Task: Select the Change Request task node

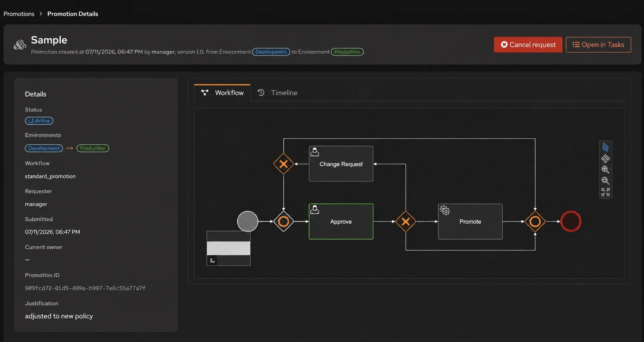Action: (x=341, y=164)
